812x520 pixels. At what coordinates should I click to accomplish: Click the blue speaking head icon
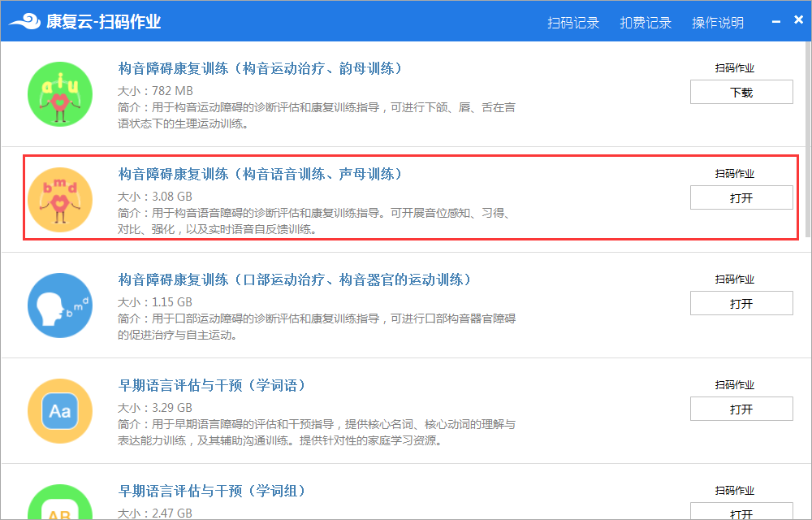pyautogui.click(x=59, y=305)
